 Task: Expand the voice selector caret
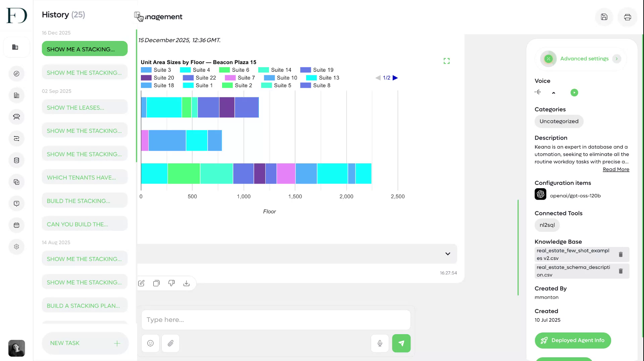(553, 93)
